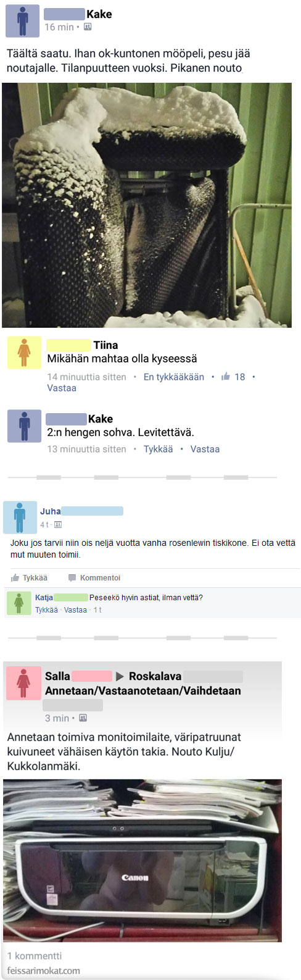The height and width of the screenshot is (980, 301).
Task: Toggle Tykkää under Juha's tiskikone post
Action: pyautogui.click(x=29, y=578)
